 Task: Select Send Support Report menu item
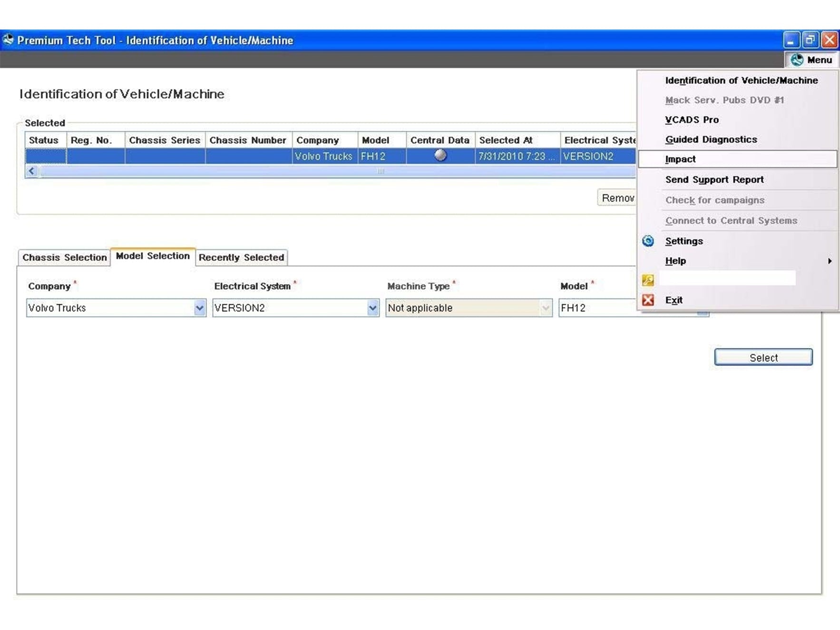click(x=714, y=180)
